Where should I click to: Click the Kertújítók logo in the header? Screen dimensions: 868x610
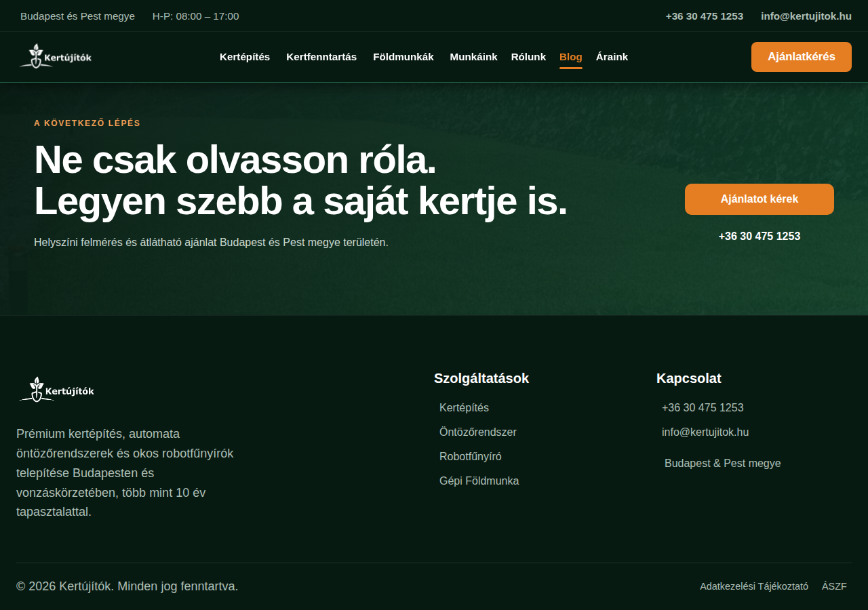pyautogui.click(x=56, y=56)
